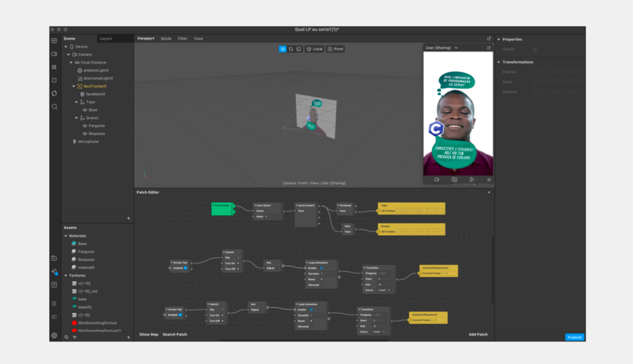Click the add-folder icon in left toolbar

click(x=54, y=258)
